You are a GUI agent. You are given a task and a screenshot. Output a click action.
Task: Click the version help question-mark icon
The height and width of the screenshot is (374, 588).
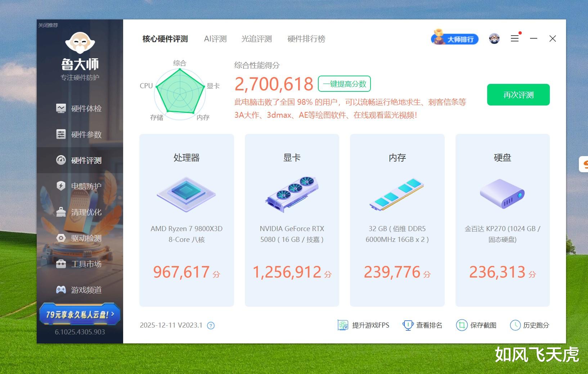pyautogui.click(x=211, y=326)
